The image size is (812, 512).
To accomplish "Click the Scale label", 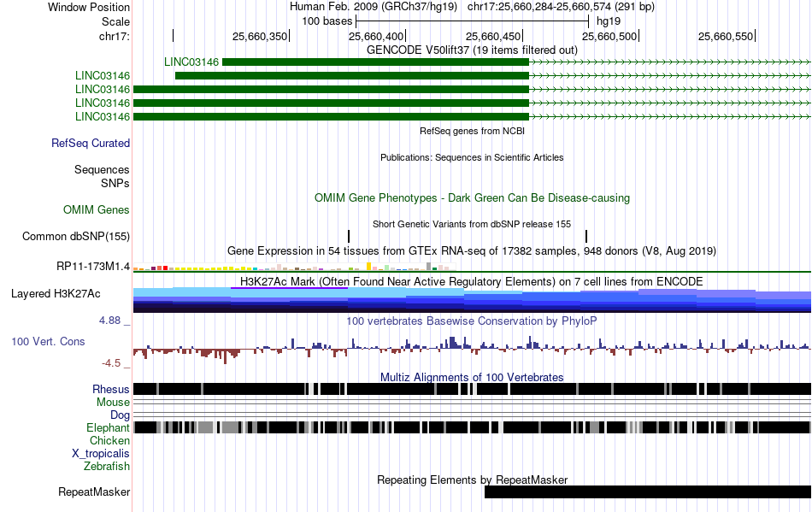I will tap(115, 21).
